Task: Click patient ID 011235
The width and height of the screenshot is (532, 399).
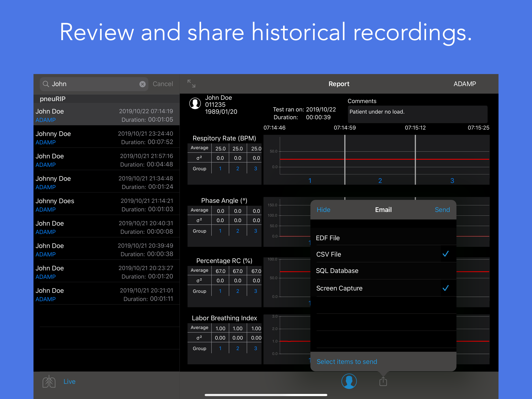Action: tap(215, 105)
